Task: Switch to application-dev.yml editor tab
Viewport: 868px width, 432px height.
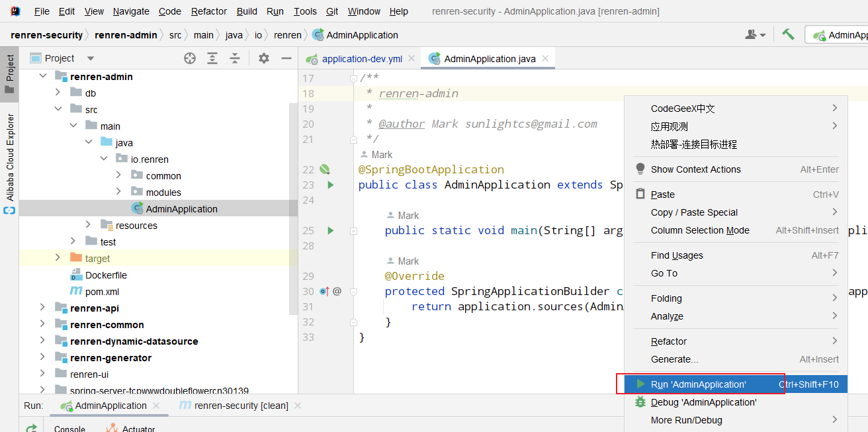Action: (362, 59)
